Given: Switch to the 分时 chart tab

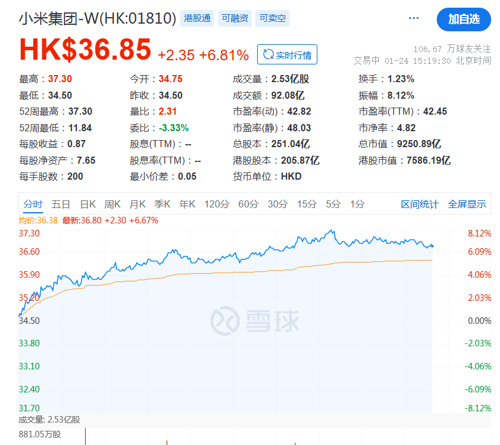Looking at the screenshot, I should [x=33, y=204].
